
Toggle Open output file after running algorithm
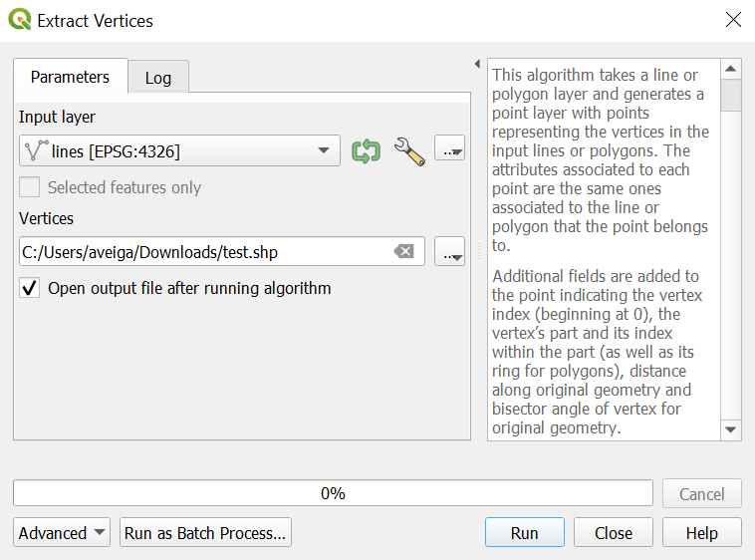click(x=31, y=289)
